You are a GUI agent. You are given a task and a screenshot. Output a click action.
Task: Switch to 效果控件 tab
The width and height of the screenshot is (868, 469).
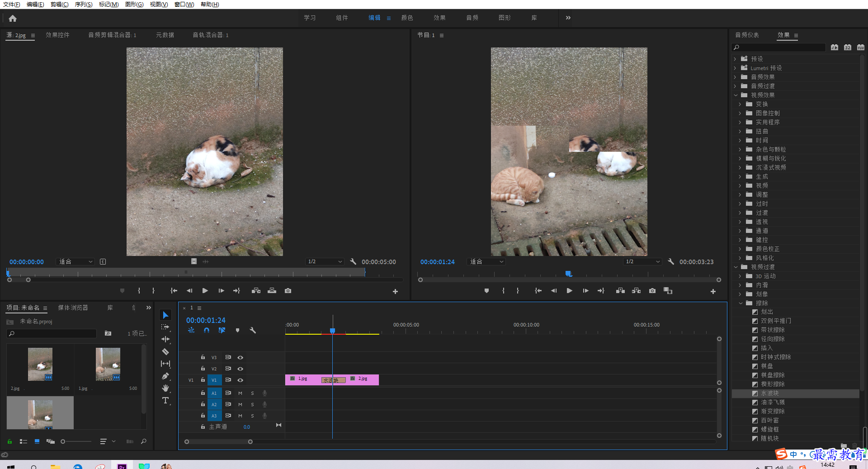click(57, 35)
